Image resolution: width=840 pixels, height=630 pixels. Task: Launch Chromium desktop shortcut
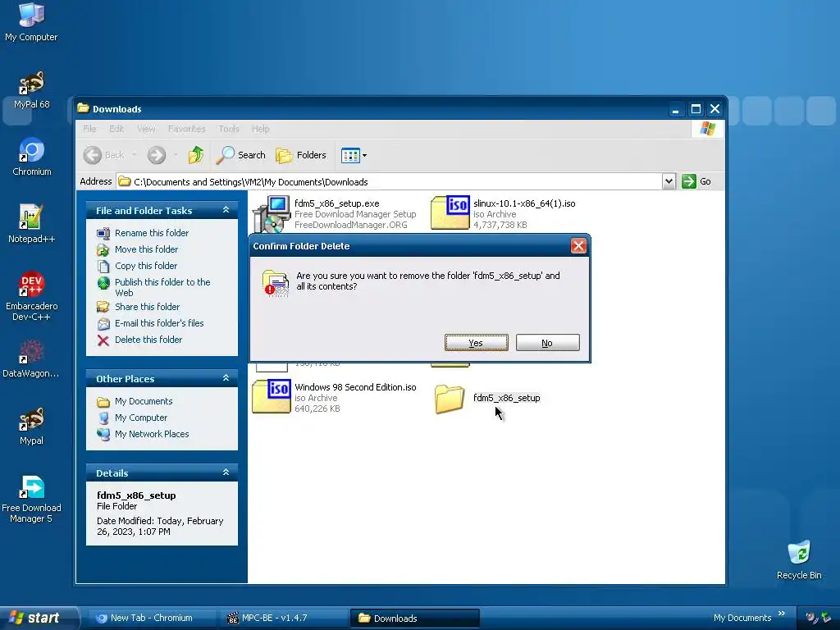[x=32, y=157]
